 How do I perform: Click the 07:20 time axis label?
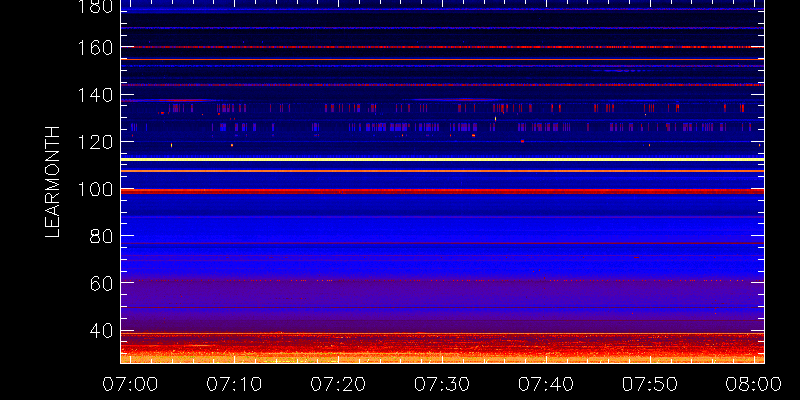[x=338, y=384]
